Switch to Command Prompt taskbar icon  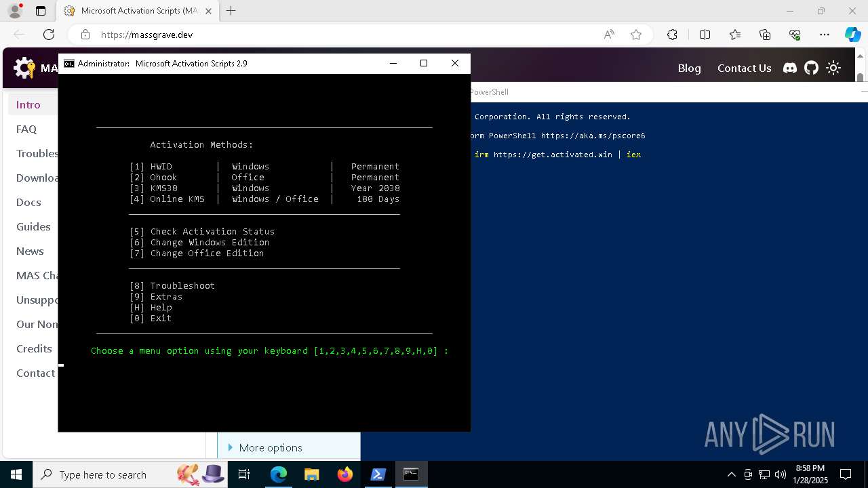411,474
